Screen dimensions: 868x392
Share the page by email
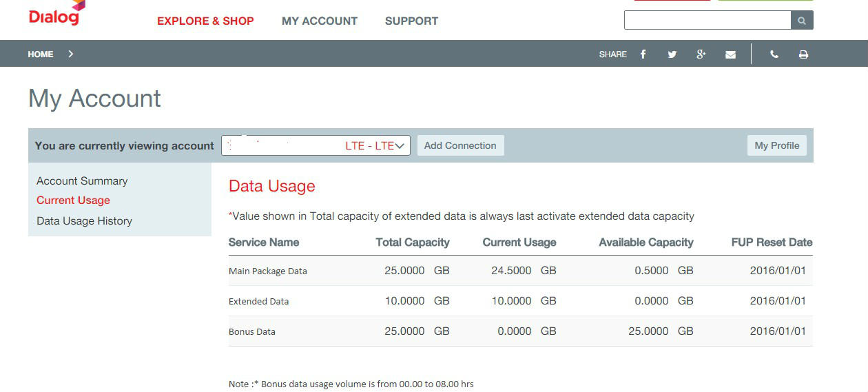click(x=730, y=54)
